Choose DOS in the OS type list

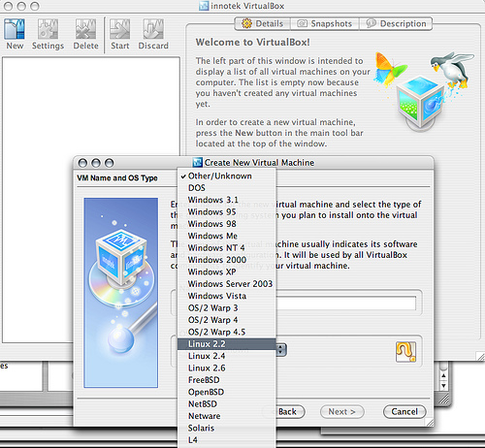(227, 188)
